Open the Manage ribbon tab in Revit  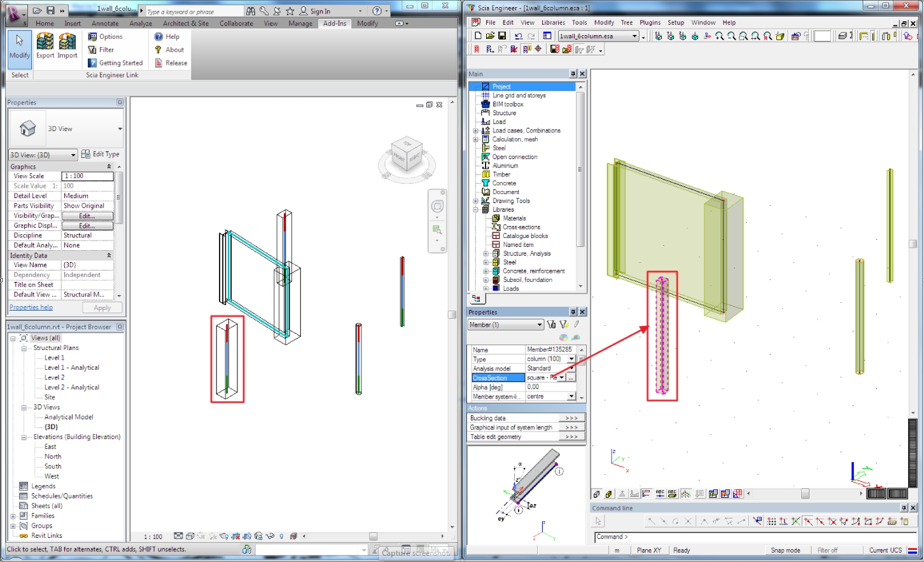tap(300, 24)
